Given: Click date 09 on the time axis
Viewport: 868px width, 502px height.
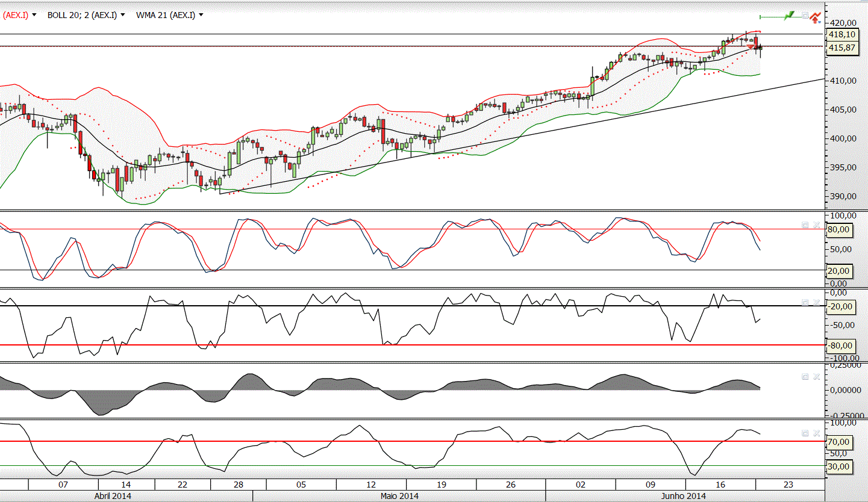Looking at the screenshot, I should (651, 485).
